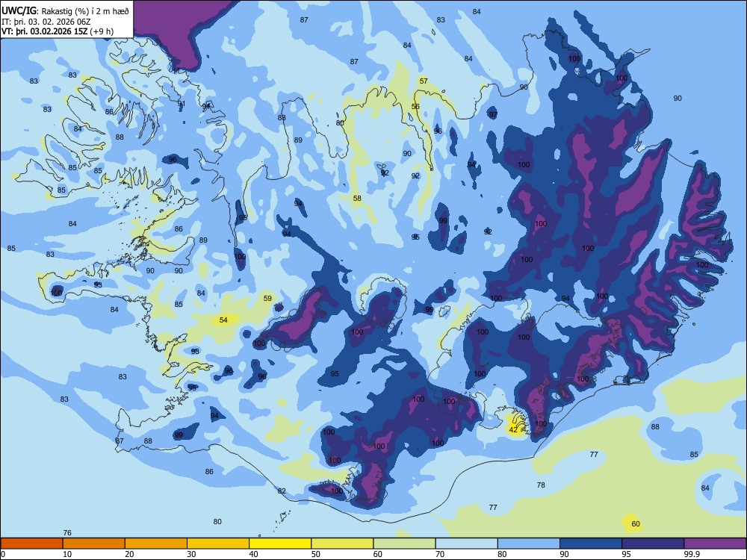Click the valid time line 'VT: þri. 03.02.2026 15Z'

tap(45, 31)
